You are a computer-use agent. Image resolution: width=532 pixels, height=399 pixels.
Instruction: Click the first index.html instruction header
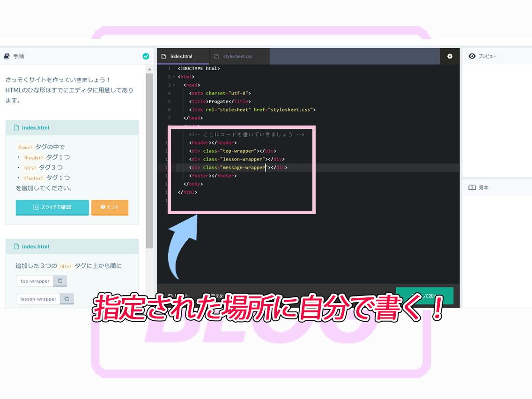tap(72, 128)
